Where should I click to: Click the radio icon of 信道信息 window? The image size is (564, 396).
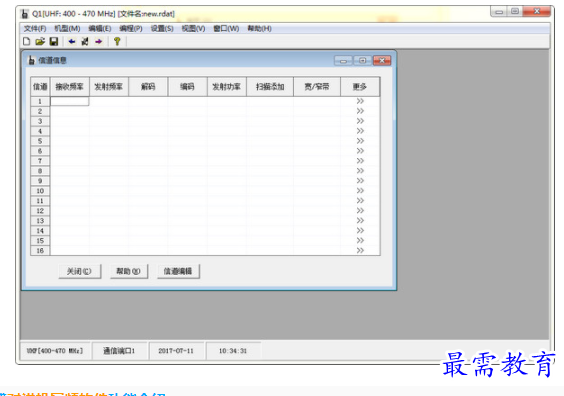pos(32,60)
